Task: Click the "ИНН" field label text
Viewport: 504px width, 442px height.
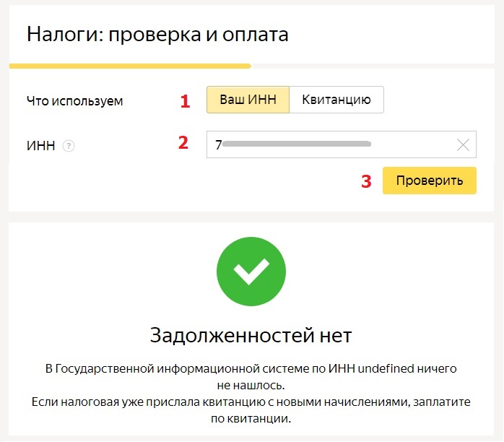Action: click(x=40, y=146)
